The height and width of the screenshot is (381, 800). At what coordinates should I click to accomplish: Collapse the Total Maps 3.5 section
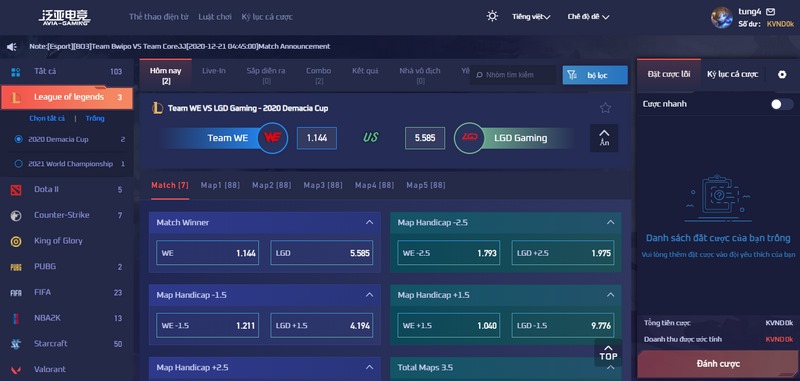[x=610, y=367]
